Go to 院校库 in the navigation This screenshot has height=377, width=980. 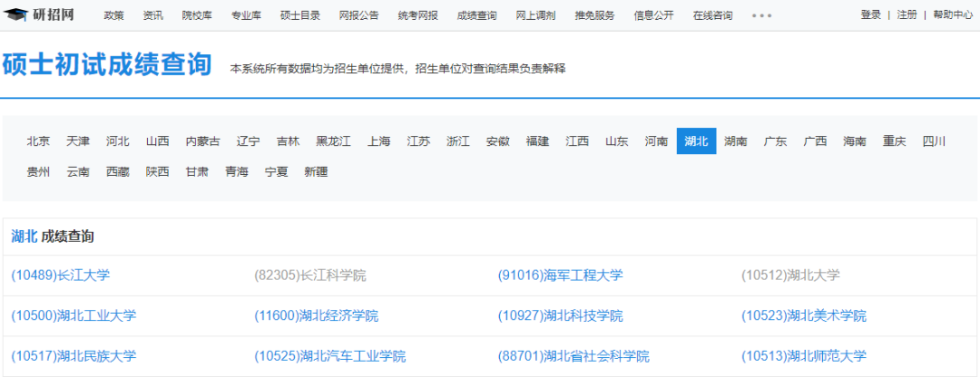click(198, 15)
